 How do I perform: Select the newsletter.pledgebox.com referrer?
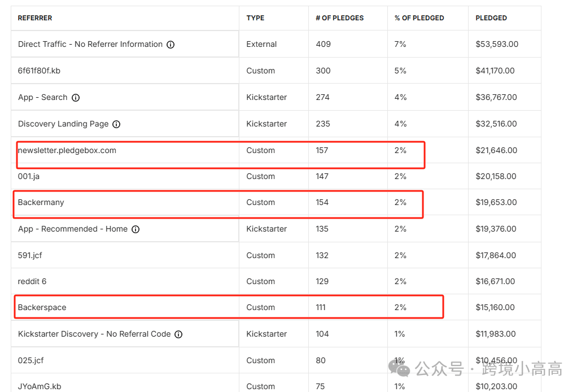[67, 150]
